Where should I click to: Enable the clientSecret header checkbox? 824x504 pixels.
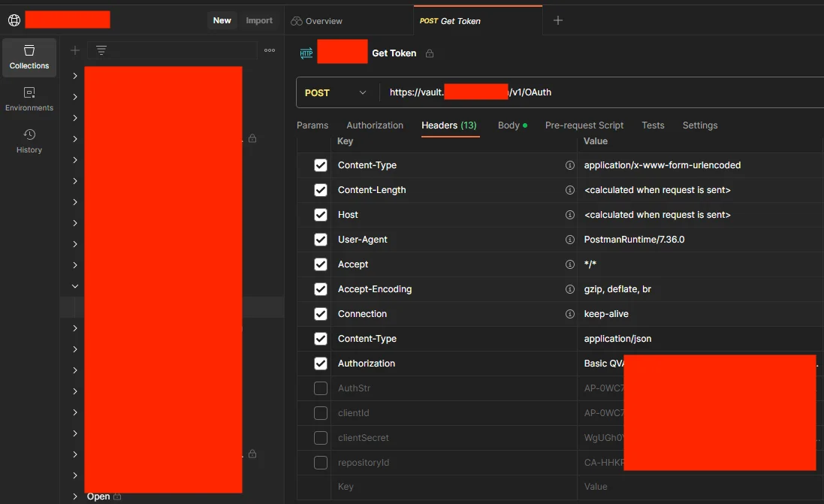tap(321, 437)
